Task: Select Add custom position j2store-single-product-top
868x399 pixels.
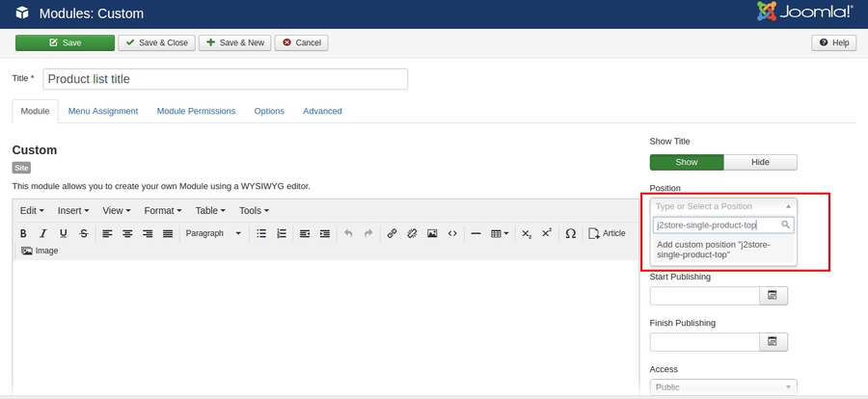Action: click(723, 251)
